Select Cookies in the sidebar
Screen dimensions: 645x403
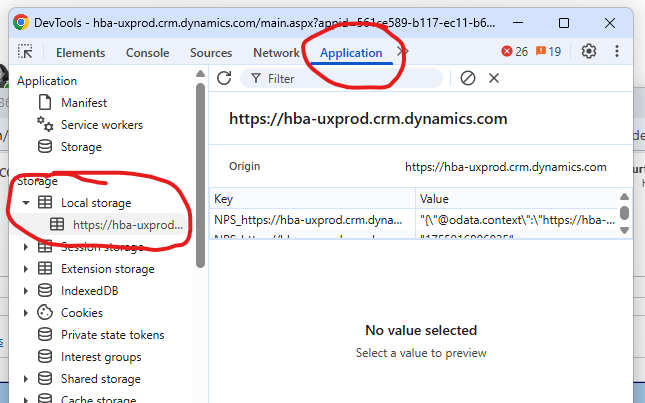81,313
